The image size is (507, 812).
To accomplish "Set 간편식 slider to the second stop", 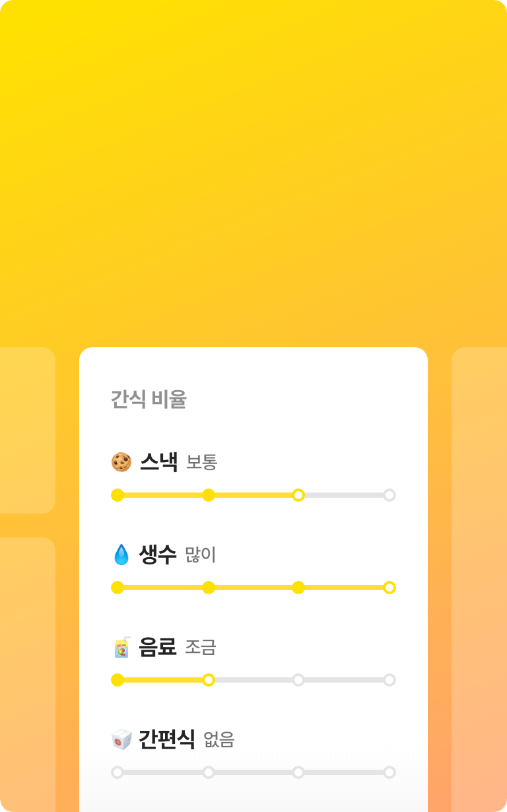I will (209, 772).
